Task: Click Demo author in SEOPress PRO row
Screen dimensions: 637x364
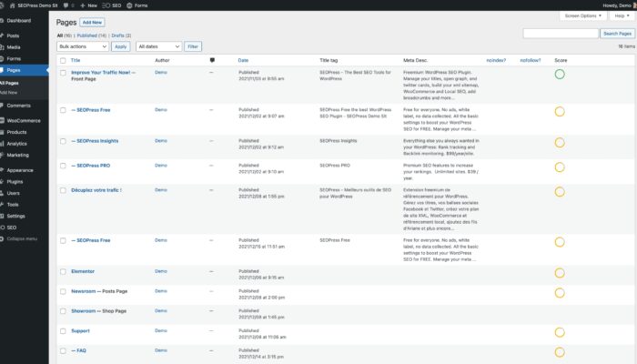Action: pyautogui.click(x=161, y=166)
